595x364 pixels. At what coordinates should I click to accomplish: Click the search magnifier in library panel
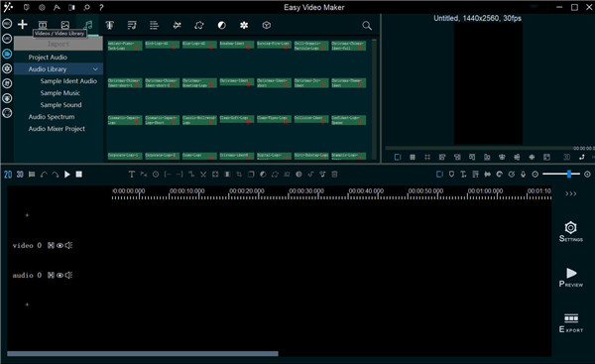pos(367,26)
